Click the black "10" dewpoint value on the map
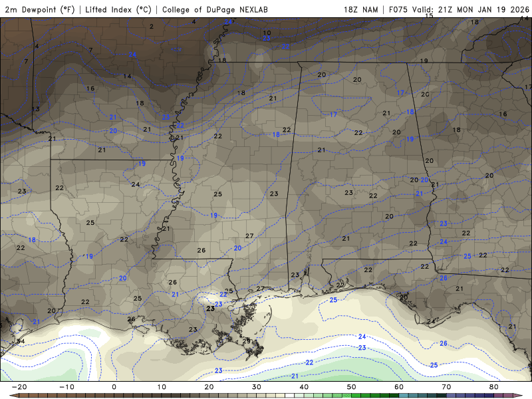The height and width of the screenshot is (399, 532). pos(267,33)
